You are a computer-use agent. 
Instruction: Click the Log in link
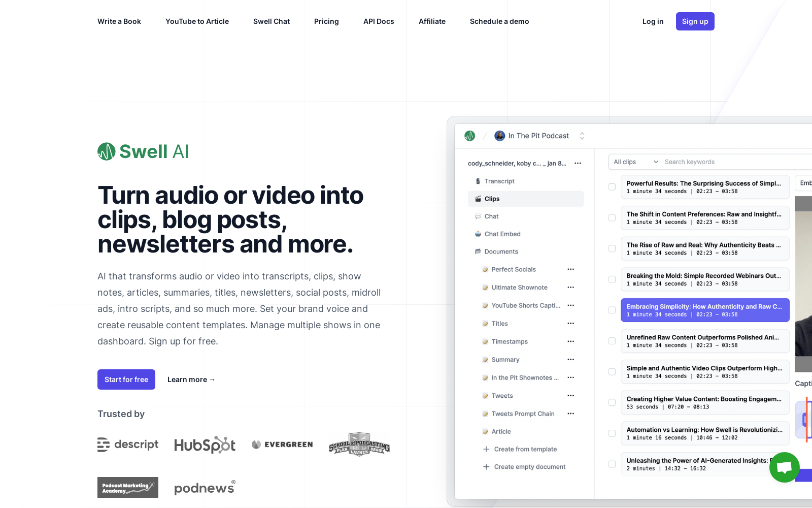pyautogui.click(x=653, y=21)
